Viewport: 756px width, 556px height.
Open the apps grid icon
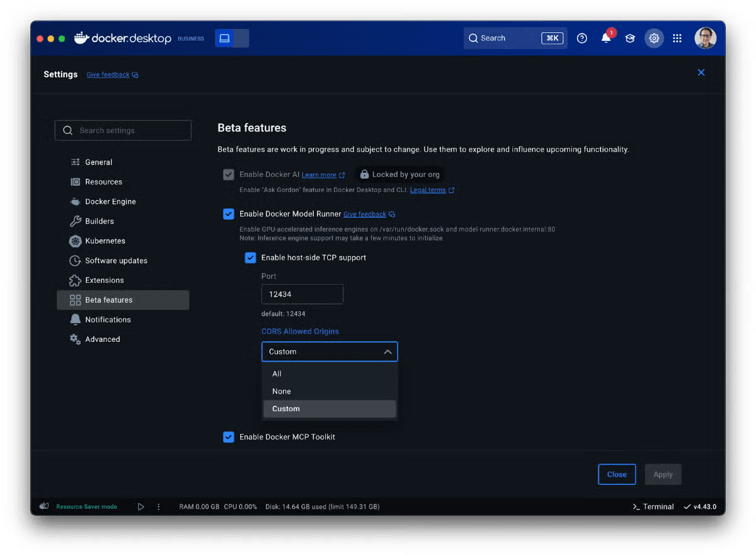point(677,38)
